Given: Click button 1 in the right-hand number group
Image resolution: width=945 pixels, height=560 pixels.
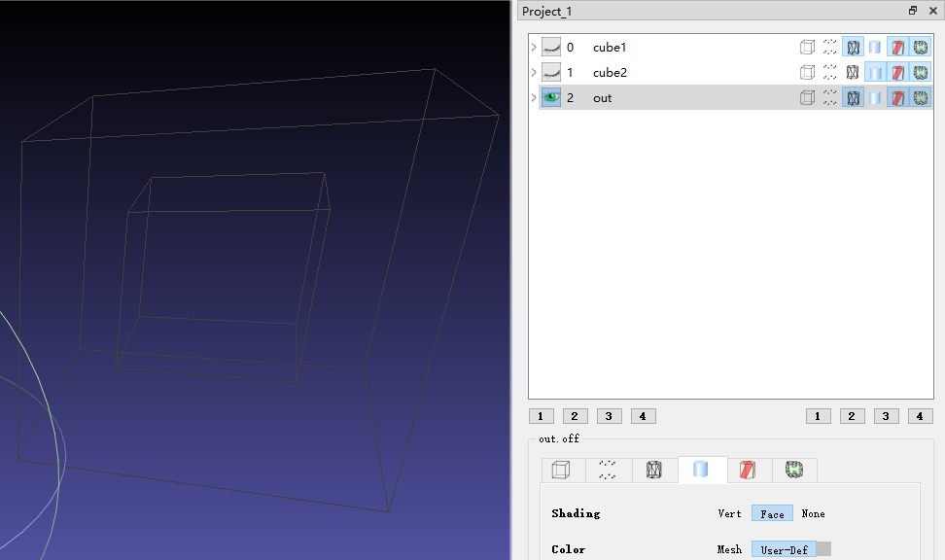Looking at the screenshot, I should pos(819,416).
